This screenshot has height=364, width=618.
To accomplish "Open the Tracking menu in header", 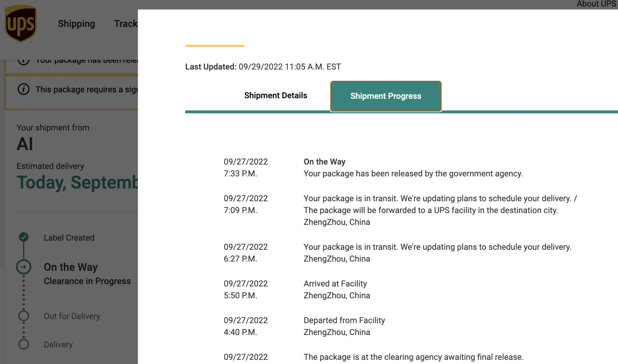I will [x=125, y=24].
